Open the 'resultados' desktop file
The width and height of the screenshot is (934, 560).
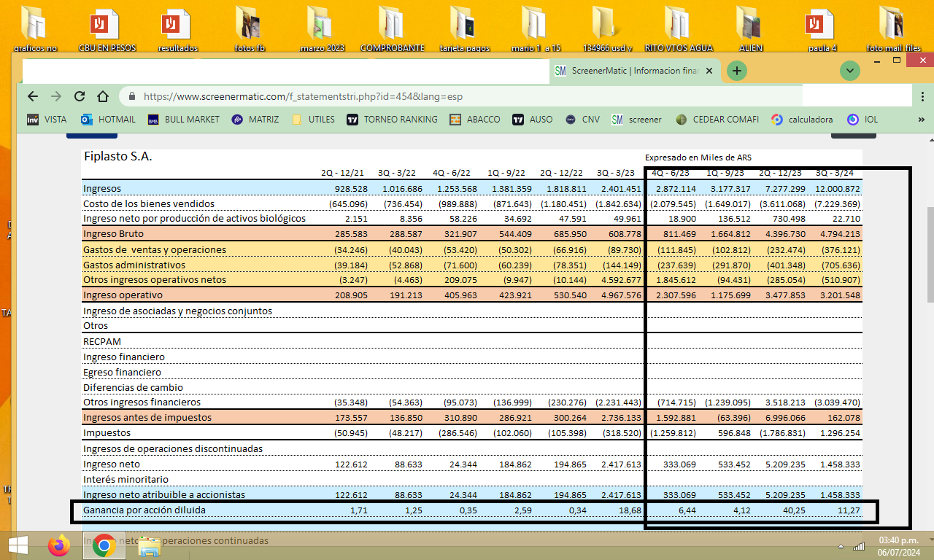[178, 28]
